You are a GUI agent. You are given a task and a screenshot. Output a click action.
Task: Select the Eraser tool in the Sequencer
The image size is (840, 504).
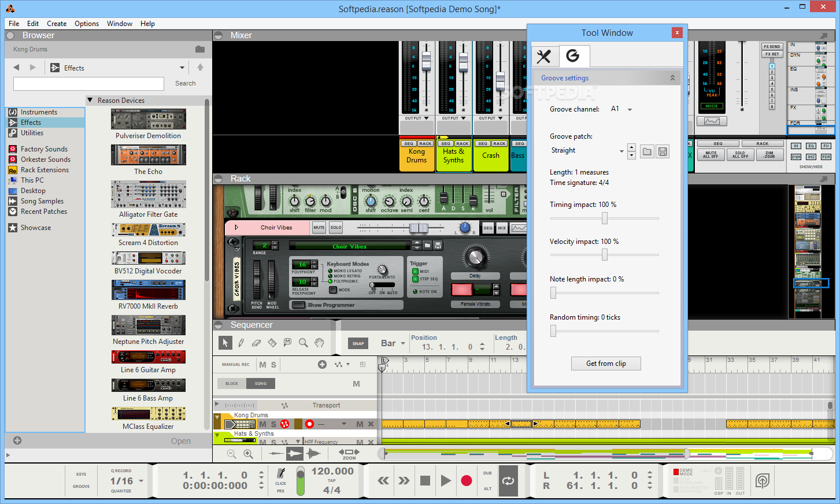pos(257,343)
